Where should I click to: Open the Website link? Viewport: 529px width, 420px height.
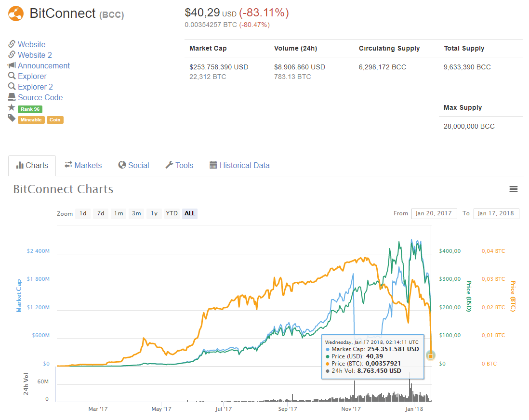(31, 44)
